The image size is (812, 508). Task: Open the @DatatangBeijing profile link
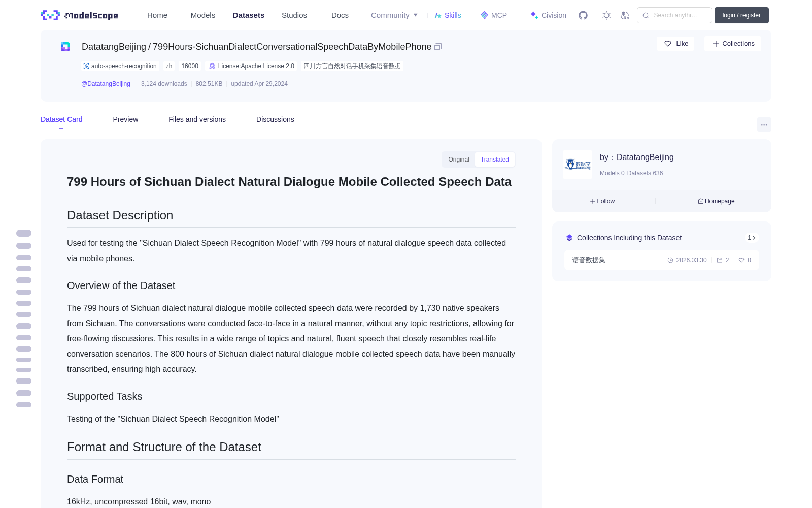(x=106, y=84)
